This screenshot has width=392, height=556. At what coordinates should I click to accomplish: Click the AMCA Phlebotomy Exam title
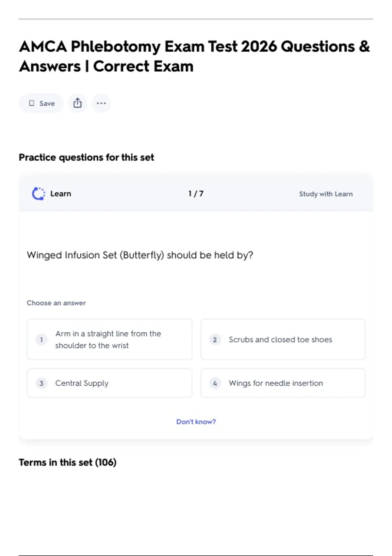[194, 56]
